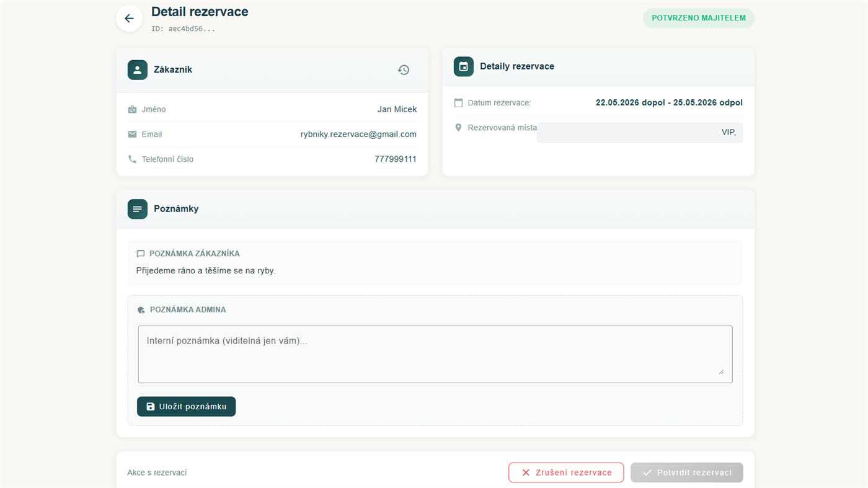Click the Potvrdit rezervaci button
This screenshot has width=868, height=488.
click(x=687, y=472)
